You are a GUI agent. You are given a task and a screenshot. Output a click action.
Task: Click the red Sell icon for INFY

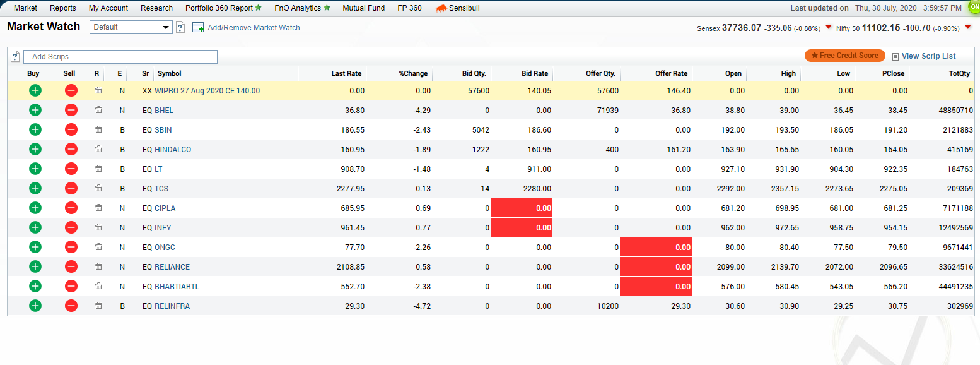tap(71, 228)
